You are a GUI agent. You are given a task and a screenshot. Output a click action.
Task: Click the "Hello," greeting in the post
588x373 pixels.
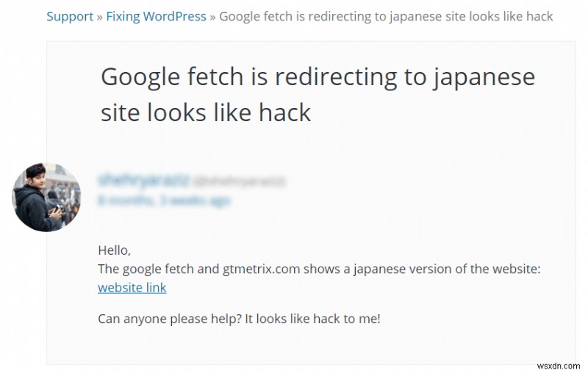[114, 250]
